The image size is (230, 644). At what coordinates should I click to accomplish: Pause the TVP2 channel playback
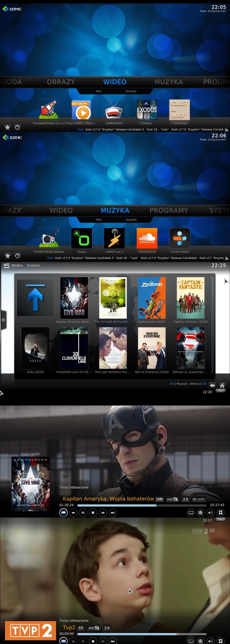(83, 641)
